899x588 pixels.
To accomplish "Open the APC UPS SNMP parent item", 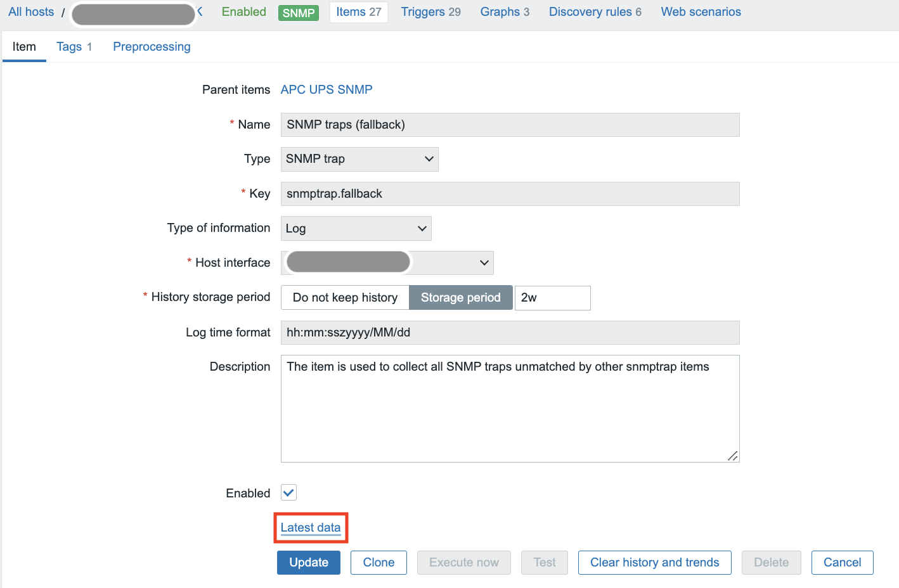I will [326, 89].
